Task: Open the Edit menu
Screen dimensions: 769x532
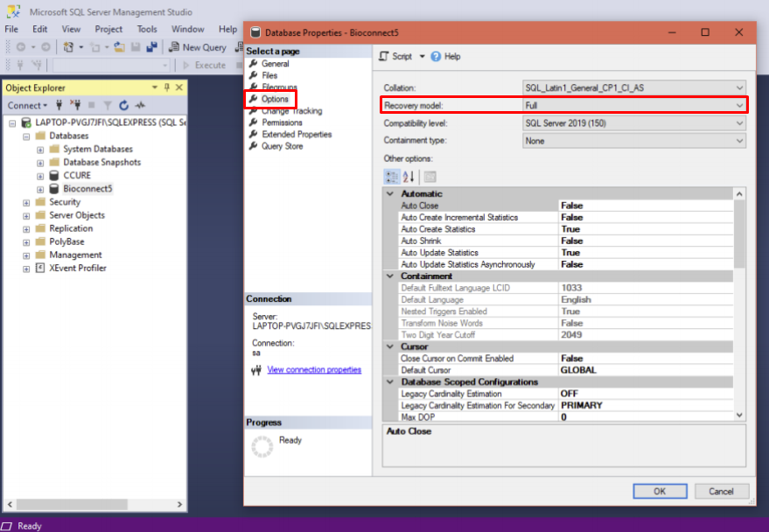Action: [x=39, y=30]
